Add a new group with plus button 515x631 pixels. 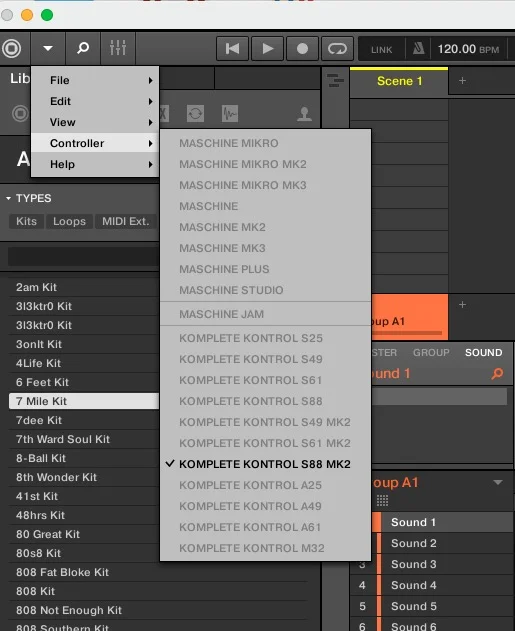(x=462, y=305)
